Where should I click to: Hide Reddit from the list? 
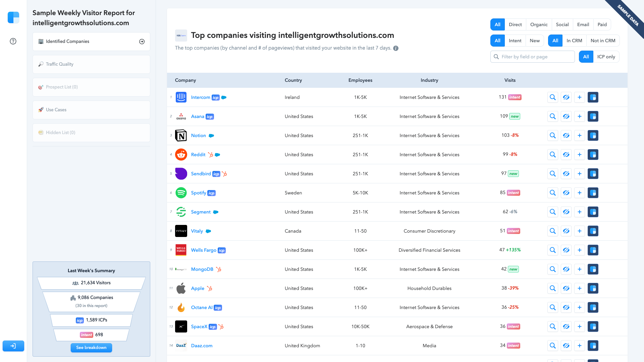point(566,155)
